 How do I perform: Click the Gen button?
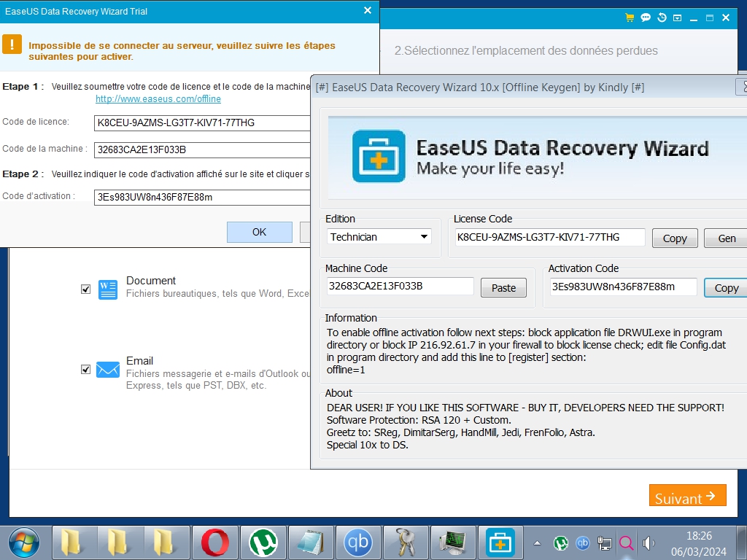pos(726,238)
